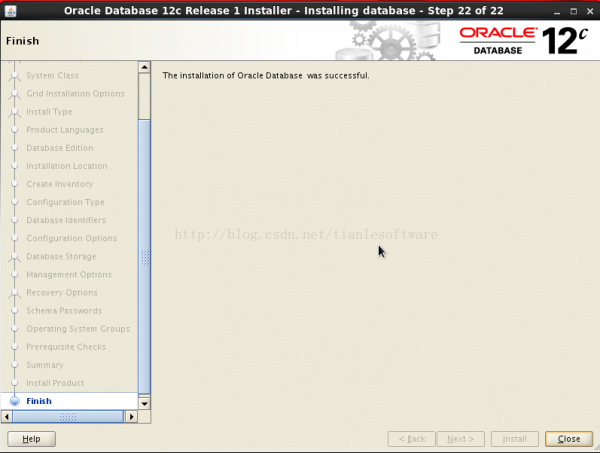Click the horizontal scroll-right arrow

[x=132, y=416]
